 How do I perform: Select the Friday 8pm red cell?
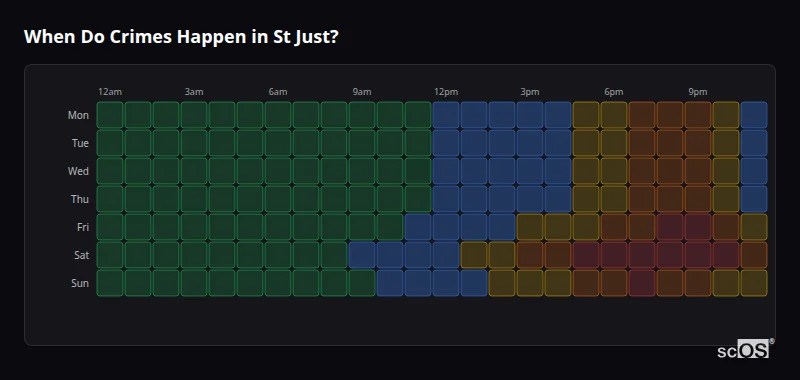point(670,227)
